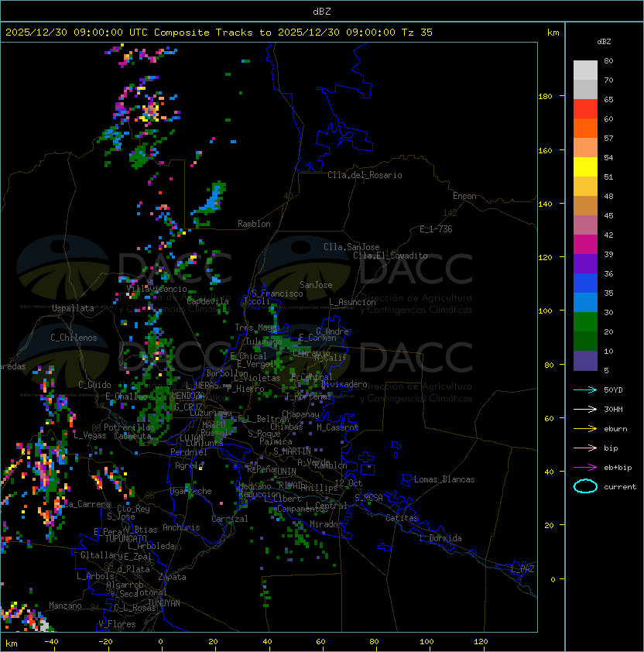Select the Composite Tracks timestamp header
The image size is (644, 652).
(219, 33)
